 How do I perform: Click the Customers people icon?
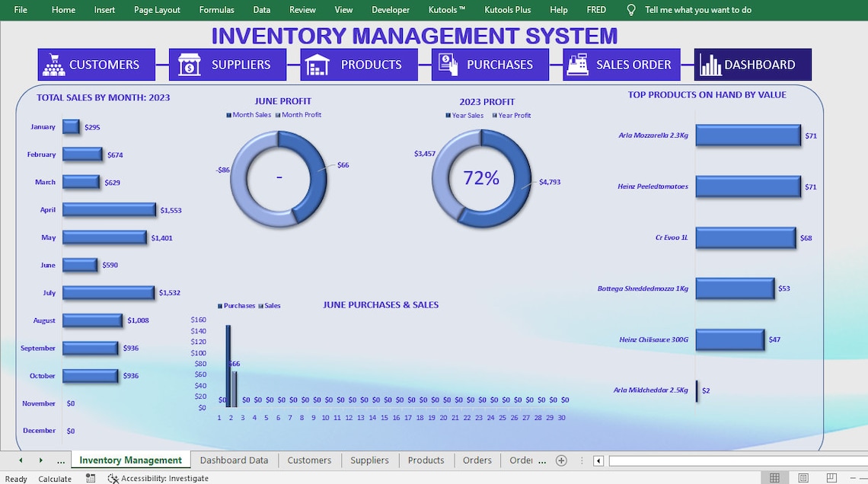click(54, 65)
